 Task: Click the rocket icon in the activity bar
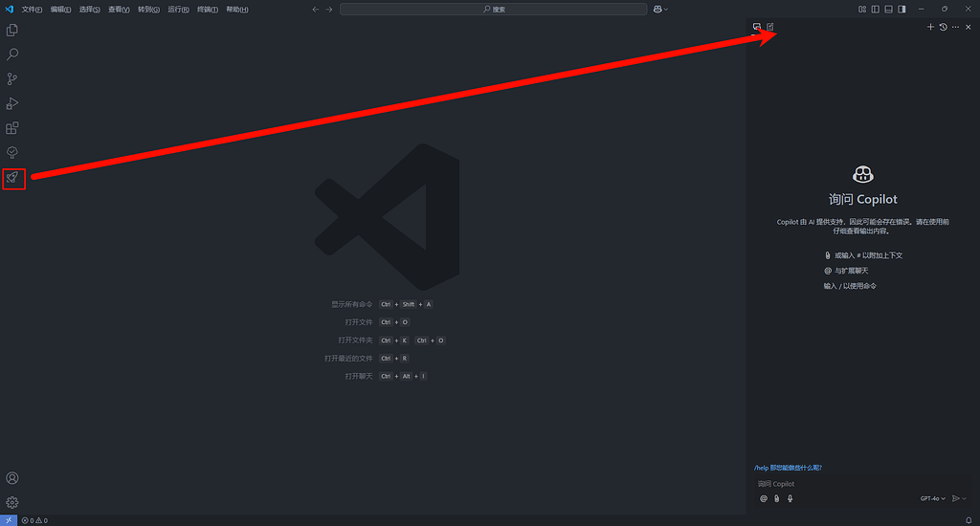point(12,178)
